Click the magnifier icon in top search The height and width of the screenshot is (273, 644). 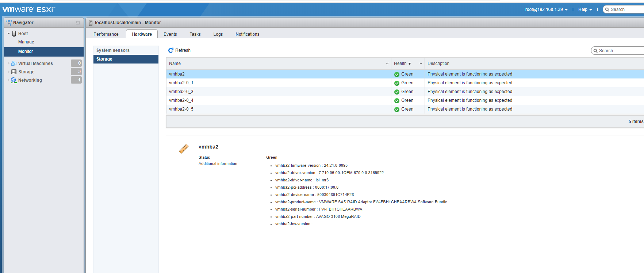click(x=607, y=9)
